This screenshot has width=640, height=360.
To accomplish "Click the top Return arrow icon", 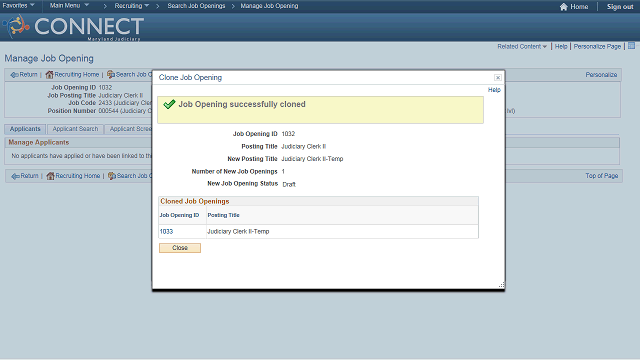I will pos(14,75).
